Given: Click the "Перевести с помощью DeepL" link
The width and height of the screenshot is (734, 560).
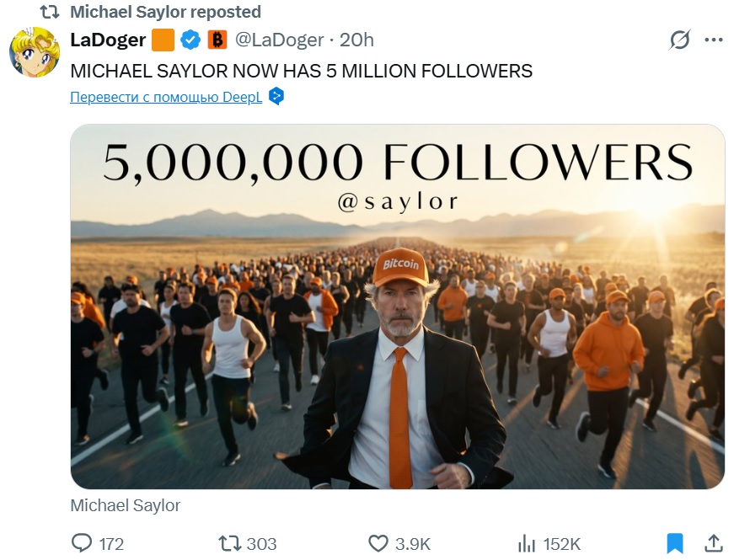Looking at the screenshot, I should pyautogui.click(x=166, y=97).
